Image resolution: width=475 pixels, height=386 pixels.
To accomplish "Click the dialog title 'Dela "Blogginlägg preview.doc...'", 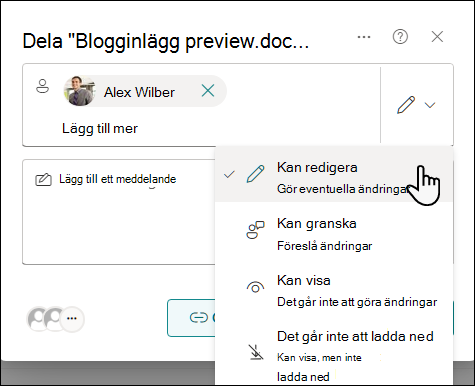I will tap(166, 41).
